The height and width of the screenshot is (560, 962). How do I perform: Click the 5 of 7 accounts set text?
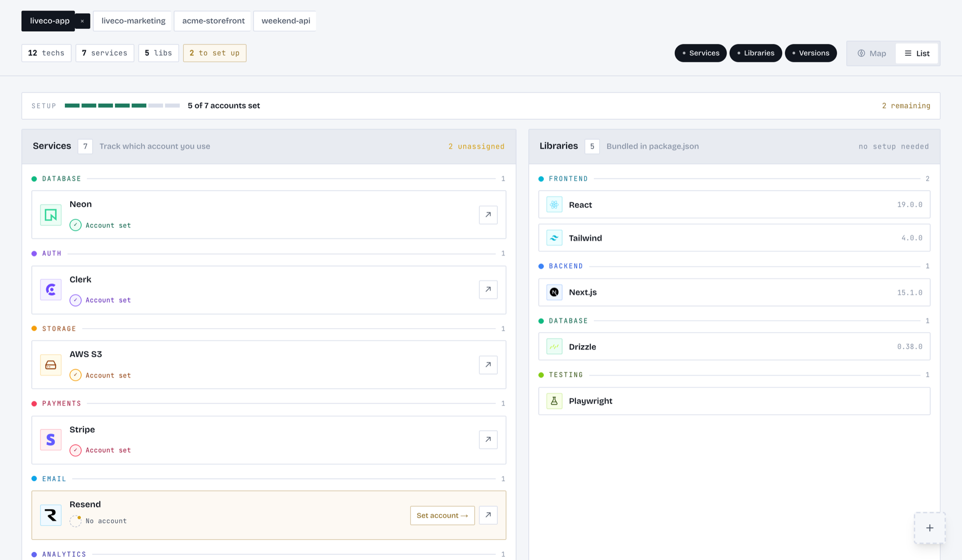click(224, 106)
